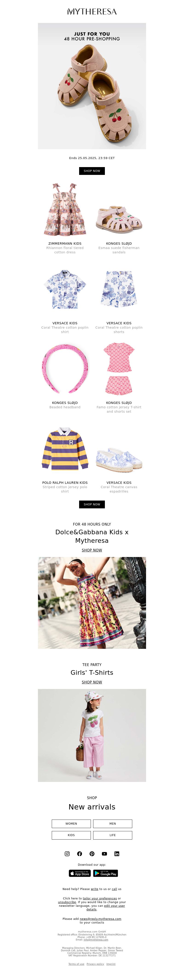Open the Zimmermann Kids floral dress image
184x980 pixels.
click(x=65, y=210)
